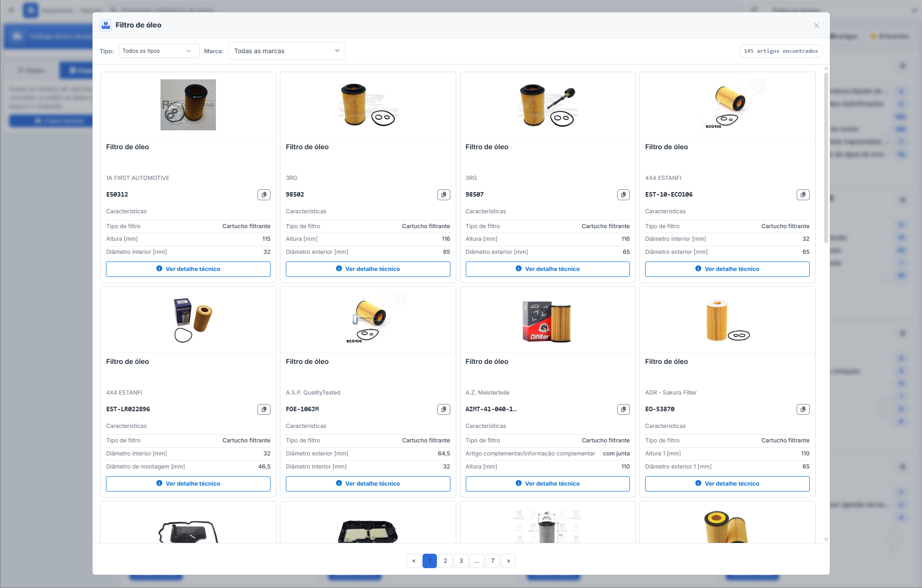Viewport: 922px width, 588px height.
Task: Copy part number EST-10-ECO106
Action: (803, 195)
